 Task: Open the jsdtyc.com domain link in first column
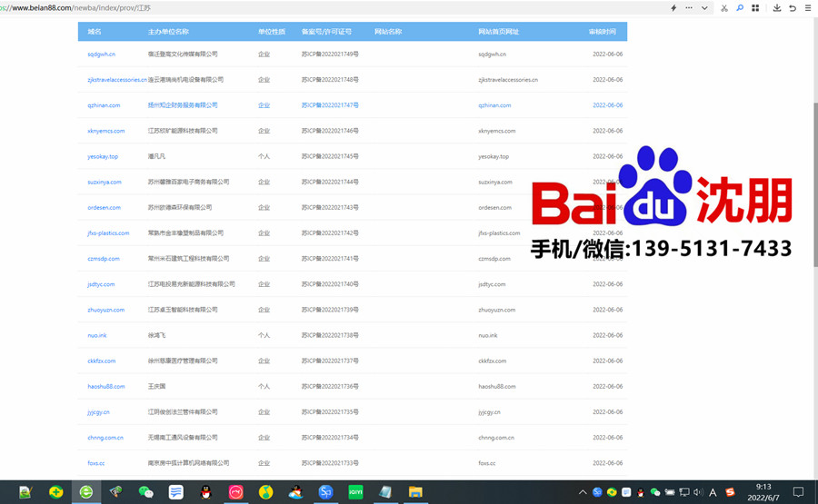point(101,284)
